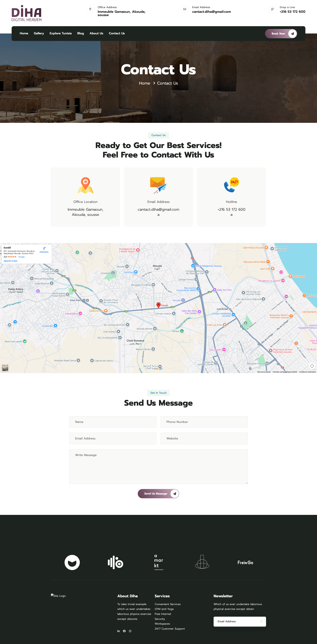Open the Contact Us menu item
Screen dimensions: 317x644
[x=117, y=33]
